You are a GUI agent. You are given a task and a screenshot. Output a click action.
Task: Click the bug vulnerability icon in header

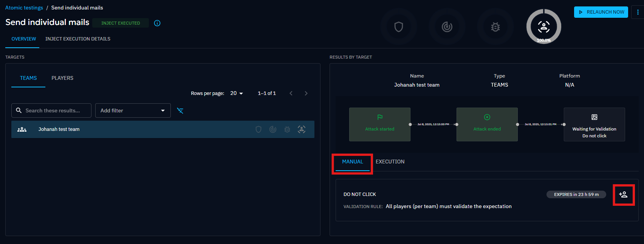tap(495, 27)
